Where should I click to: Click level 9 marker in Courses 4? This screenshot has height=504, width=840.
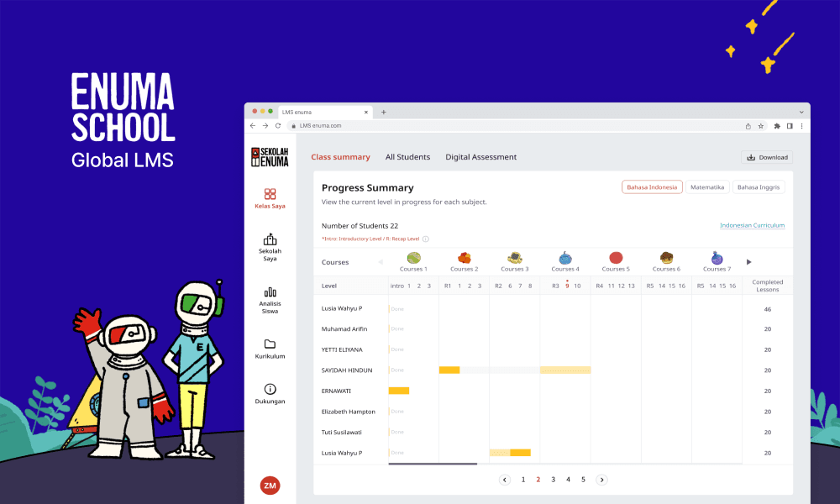point(567,286)
